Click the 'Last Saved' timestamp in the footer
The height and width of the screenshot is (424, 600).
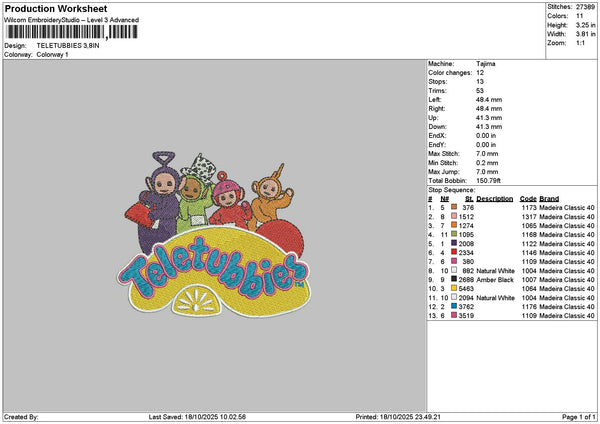coord(197,417)
